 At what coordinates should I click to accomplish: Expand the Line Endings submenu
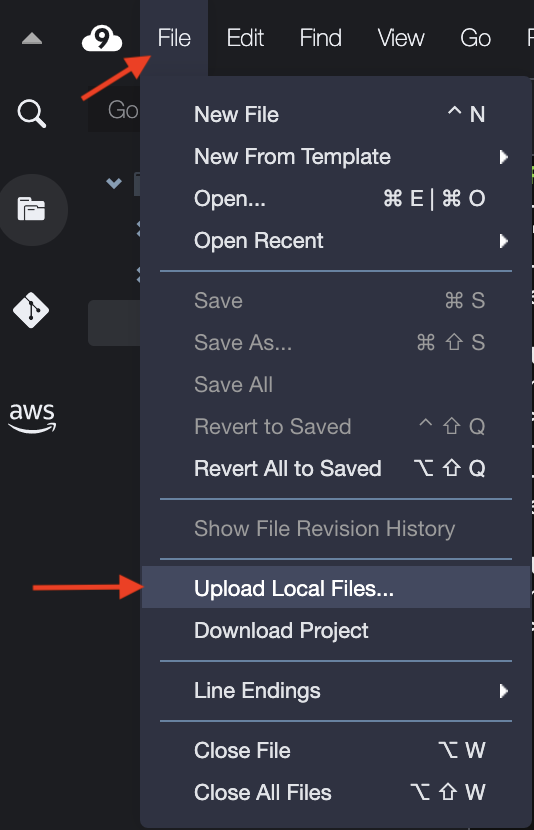point(336,691)
